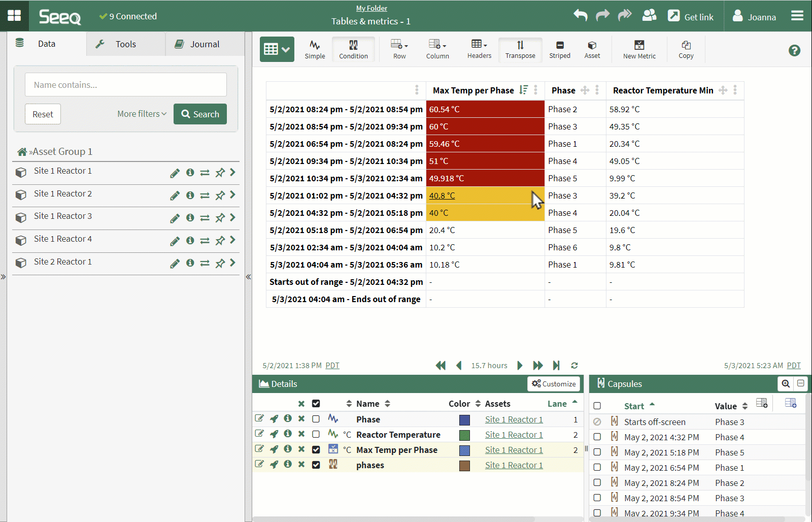Screen dimensions: 812x522
Task: Open the table view type dropdown
Action: (x=277, y=49)
